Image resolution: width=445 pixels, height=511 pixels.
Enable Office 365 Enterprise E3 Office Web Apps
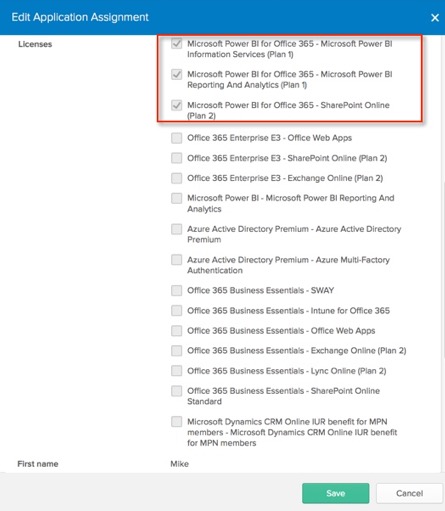[x=177, y=138]
